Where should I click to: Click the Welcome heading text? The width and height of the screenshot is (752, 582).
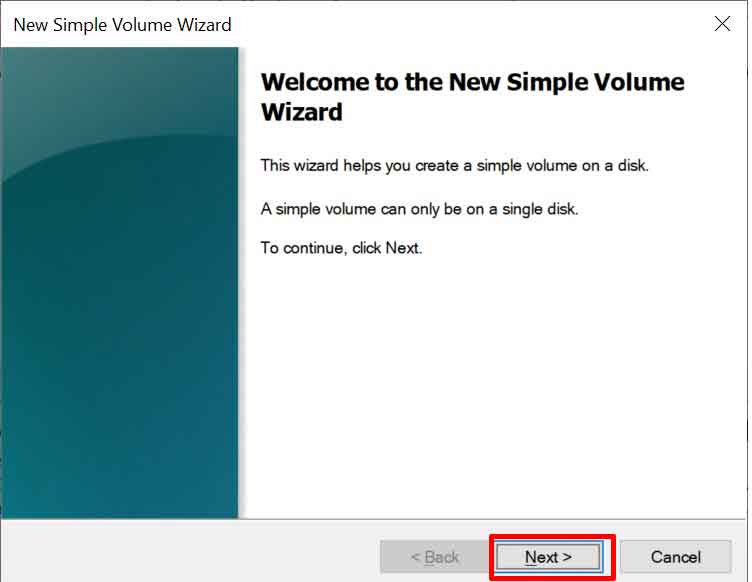472,96
